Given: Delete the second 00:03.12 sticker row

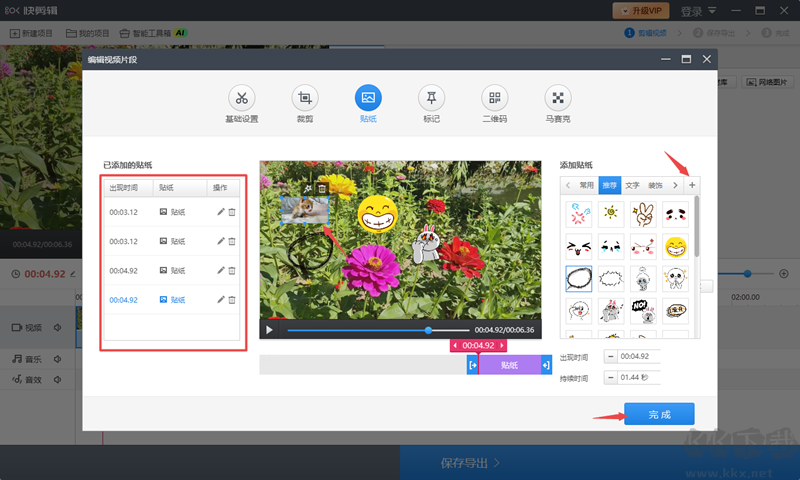Looking at the screenshot, I should (x=232, y=241).
